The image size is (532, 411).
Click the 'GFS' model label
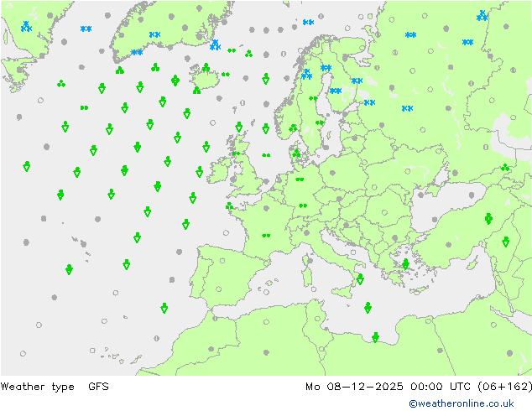tap(98, 386)
